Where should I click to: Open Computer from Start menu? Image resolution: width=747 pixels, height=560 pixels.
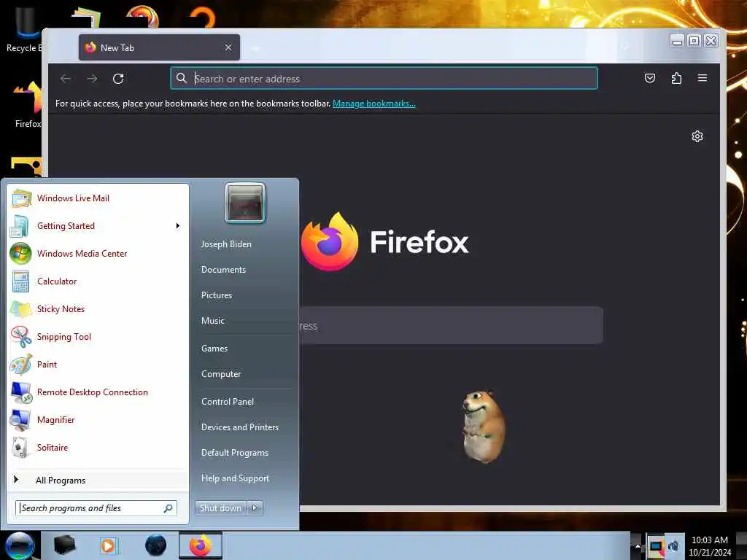(221, 374)
